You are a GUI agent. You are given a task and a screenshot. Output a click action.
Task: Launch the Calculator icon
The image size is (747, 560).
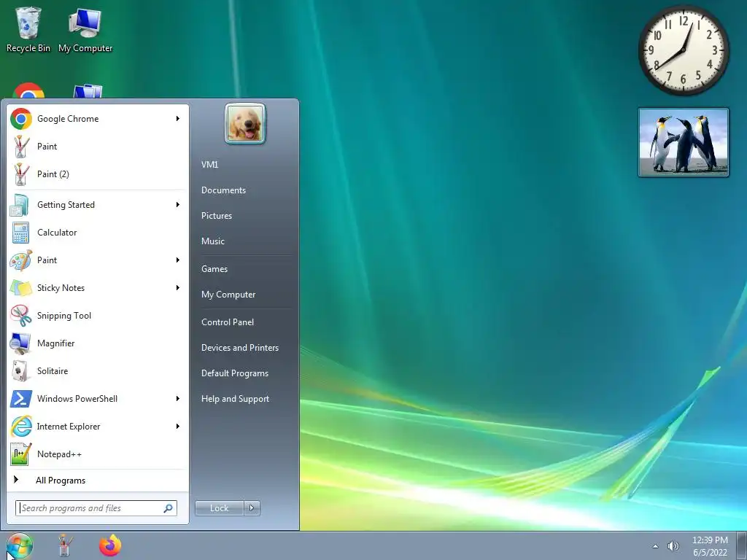[20, 233]
